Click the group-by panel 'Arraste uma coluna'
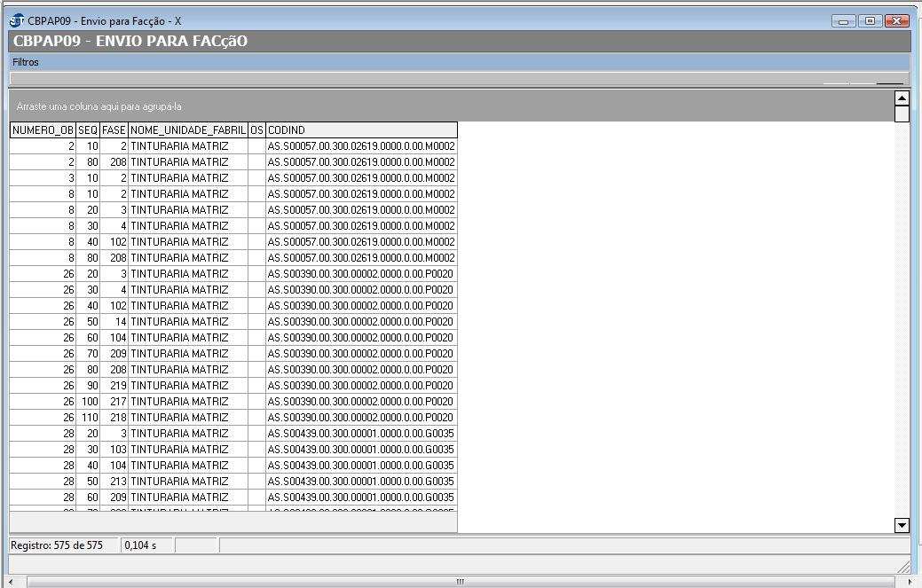 tap(99, 106)
